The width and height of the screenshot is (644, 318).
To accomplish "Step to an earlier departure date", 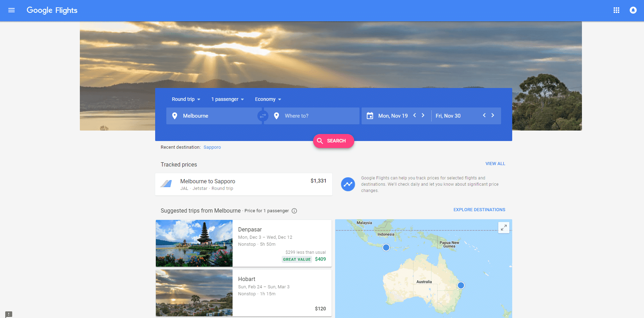I will pyautogui.click(x=415, y=115).
